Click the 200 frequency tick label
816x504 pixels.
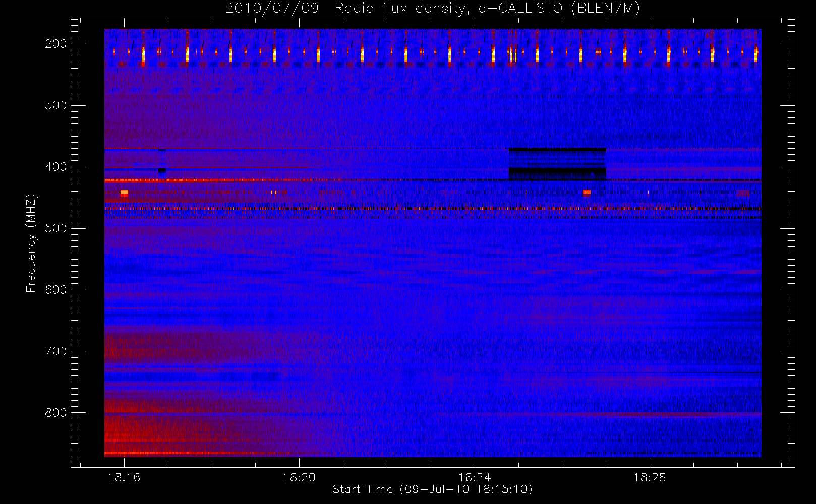[56, 44]
